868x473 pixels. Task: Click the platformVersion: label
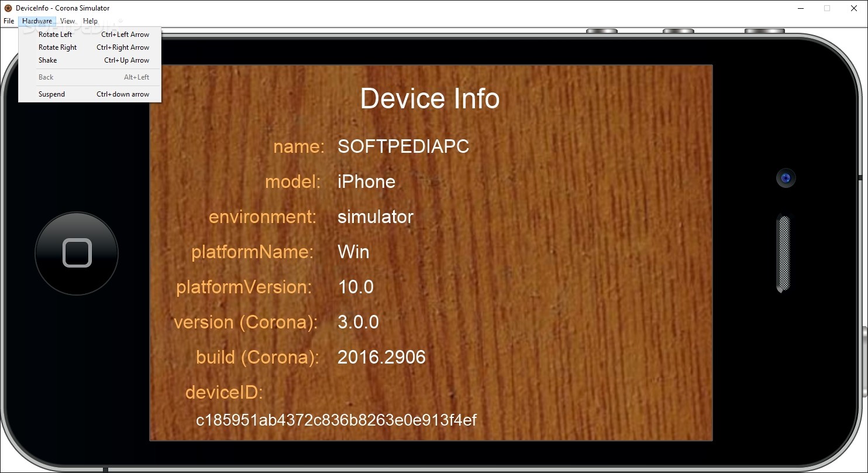(x=244, y=287)
